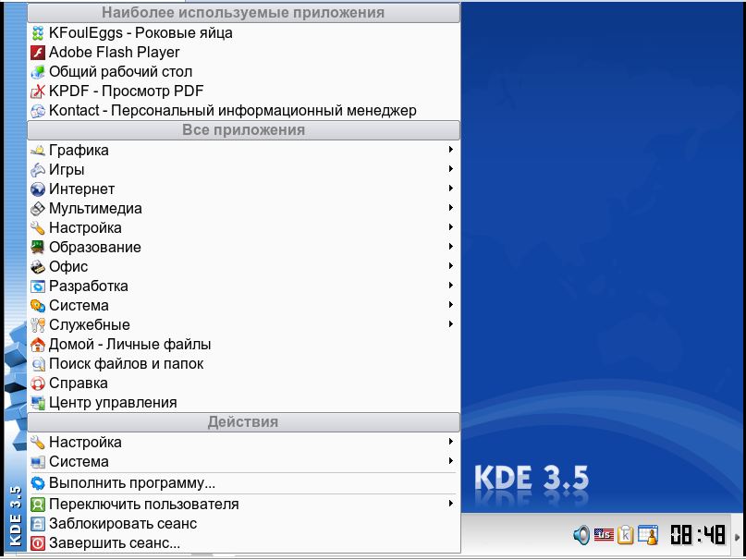This screenshot has height=560, width=746.
Task: Click the Мультимедиа icon
Action: click(38, 209)
